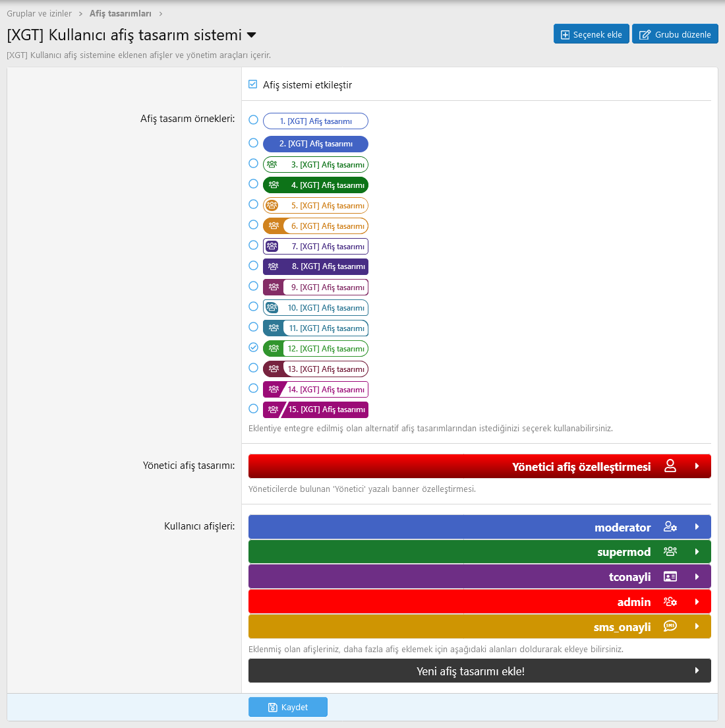Choose radio button for design 8
This screenshot has width=725, height=728.
(253, 266)
